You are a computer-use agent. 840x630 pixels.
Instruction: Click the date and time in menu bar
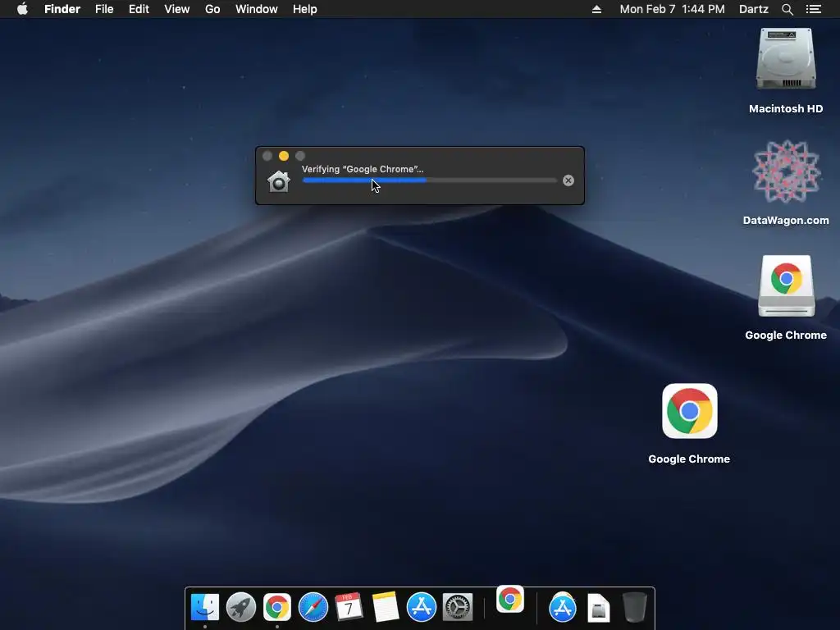[672, 9]
